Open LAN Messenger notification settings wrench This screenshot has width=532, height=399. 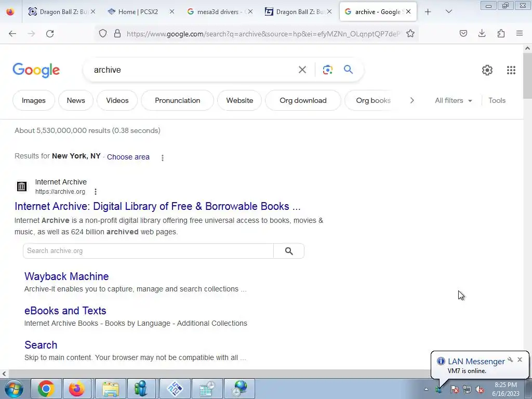[510, 360]
